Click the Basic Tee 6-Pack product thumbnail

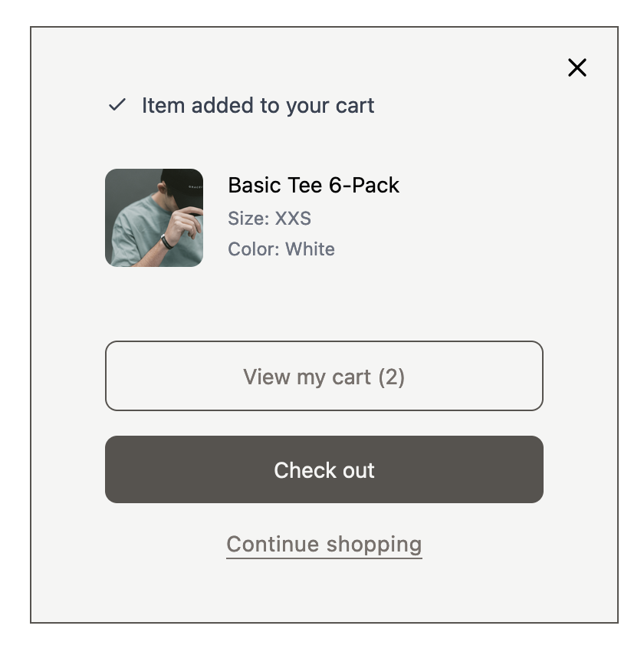coord(154,218)
